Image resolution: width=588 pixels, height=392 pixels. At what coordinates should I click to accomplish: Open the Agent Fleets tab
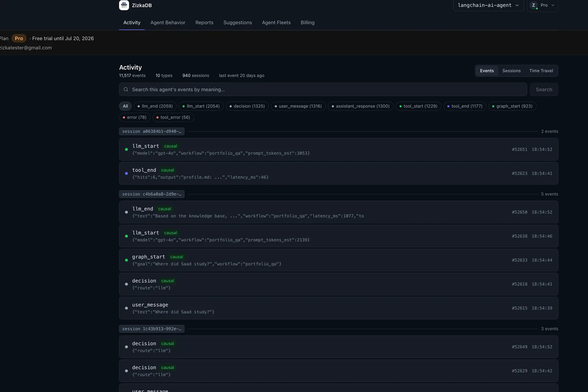276,23
